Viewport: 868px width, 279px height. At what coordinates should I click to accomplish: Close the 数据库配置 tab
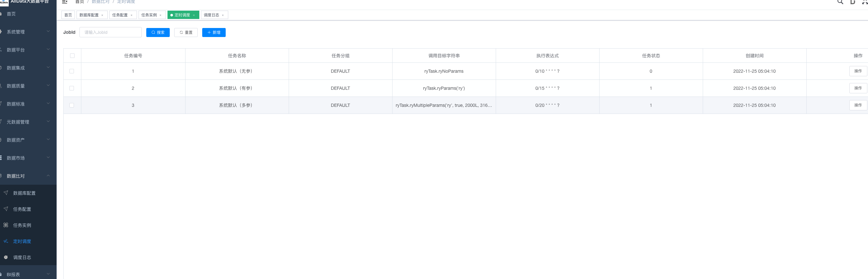(103, 15)
